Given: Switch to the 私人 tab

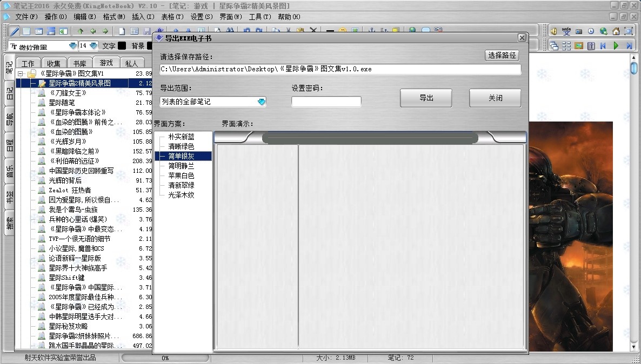Looking at the screenshot, I should (132, 63).
